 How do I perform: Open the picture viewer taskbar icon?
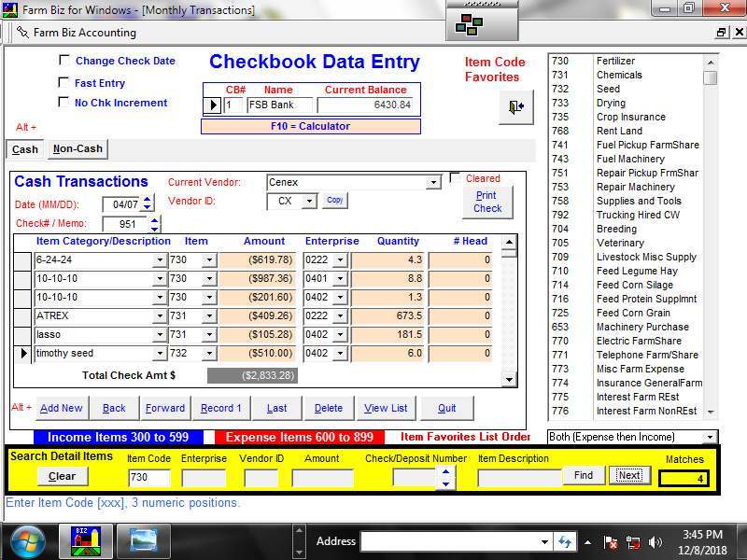click(x=144, y=541)
